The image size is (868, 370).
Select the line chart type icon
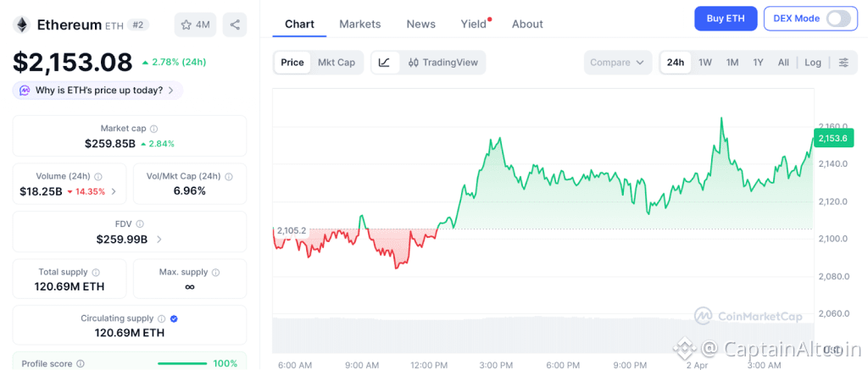tap(384, 63)
